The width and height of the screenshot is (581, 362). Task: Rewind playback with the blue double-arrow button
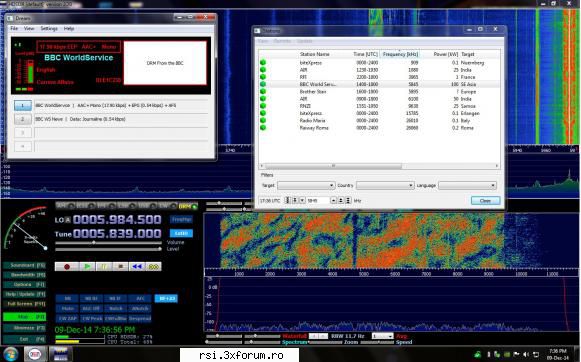coord(137,266)
